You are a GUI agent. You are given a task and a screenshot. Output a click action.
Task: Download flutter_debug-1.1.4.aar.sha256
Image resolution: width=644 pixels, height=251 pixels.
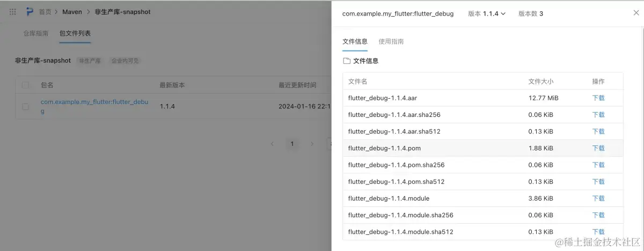[598, 115]
